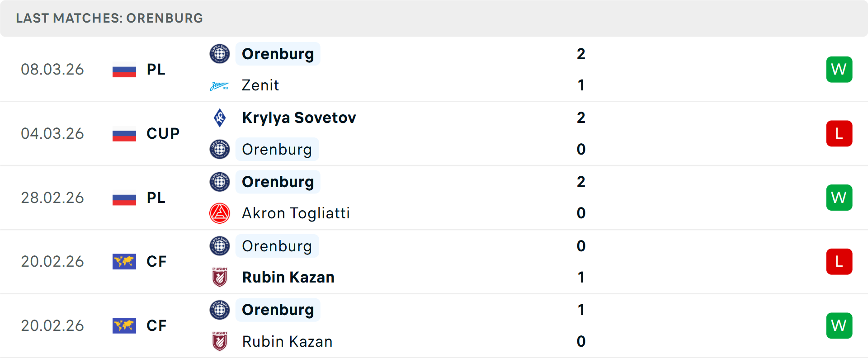
Task: Open the Akron Togliatti team link
Action: (x=296, y=213)
